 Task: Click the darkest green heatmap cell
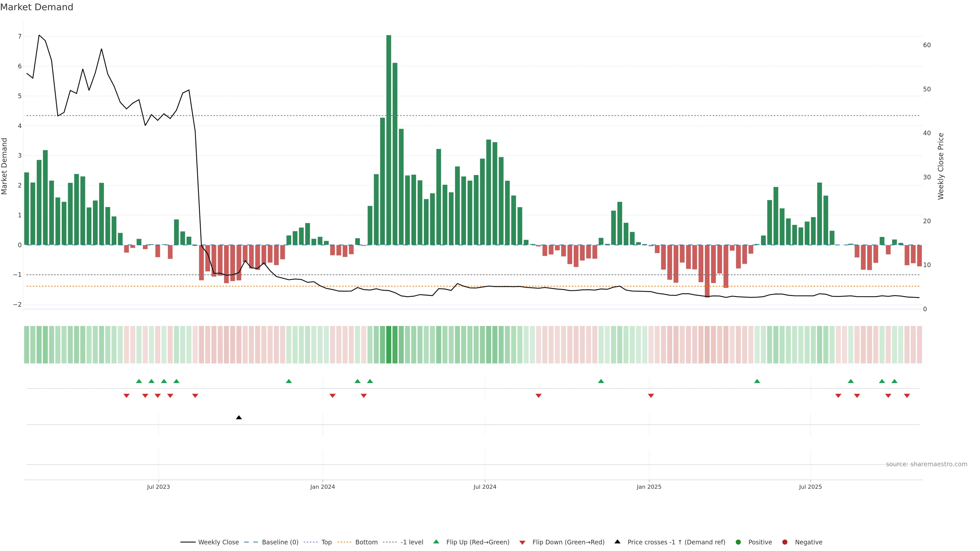point(388,345)
